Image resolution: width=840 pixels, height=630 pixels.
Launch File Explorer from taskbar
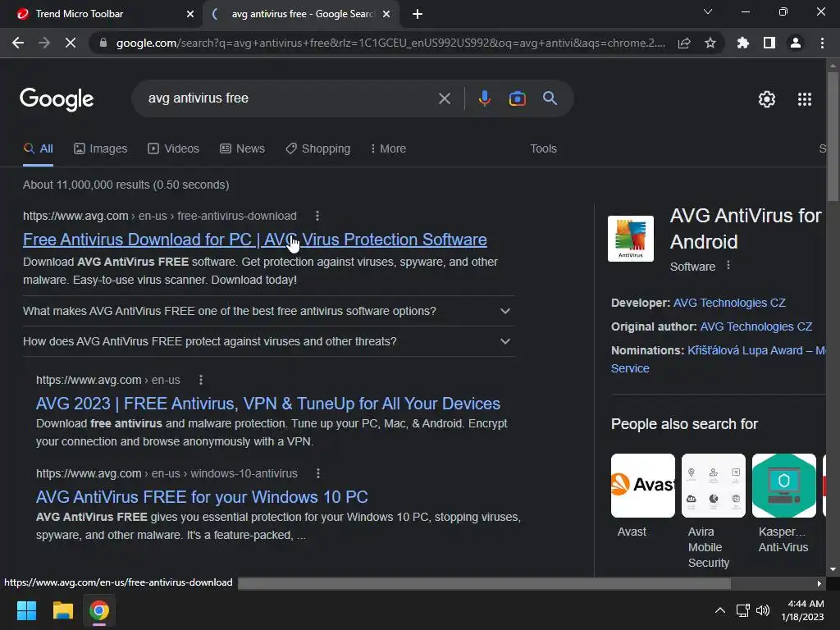coord(62,610)
